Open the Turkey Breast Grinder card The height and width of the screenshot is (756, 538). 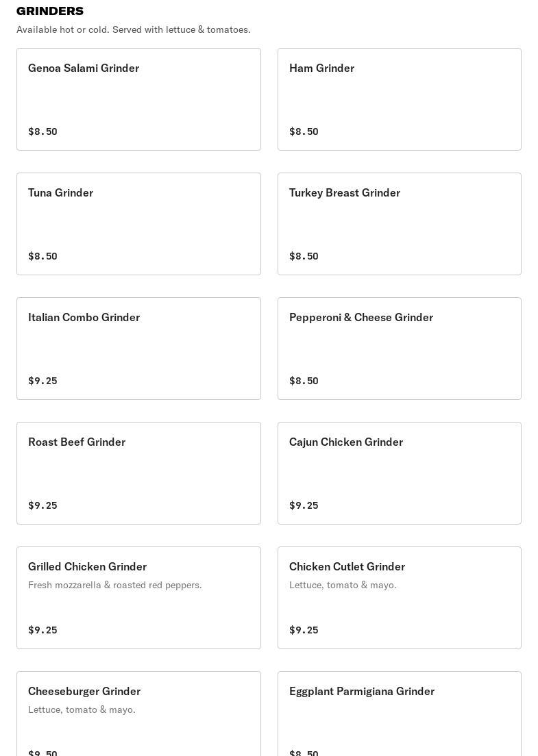(x=399, y=224)
